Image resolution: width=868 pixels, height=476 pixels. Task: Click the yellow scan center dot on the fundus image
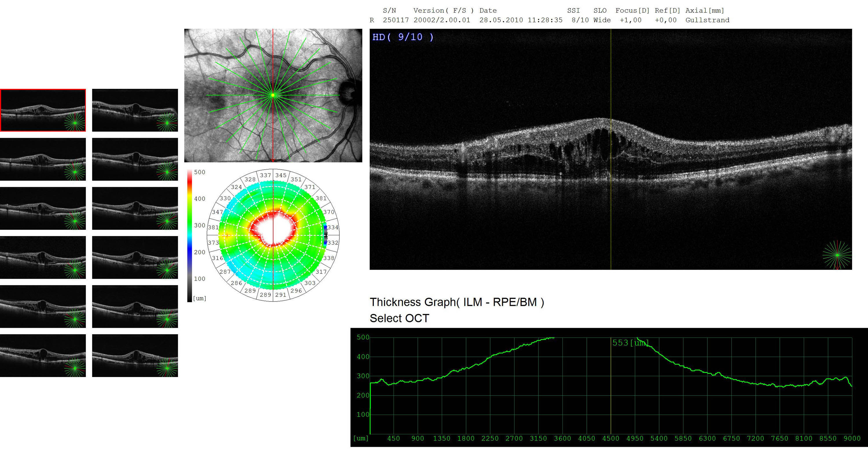point(273,95)
